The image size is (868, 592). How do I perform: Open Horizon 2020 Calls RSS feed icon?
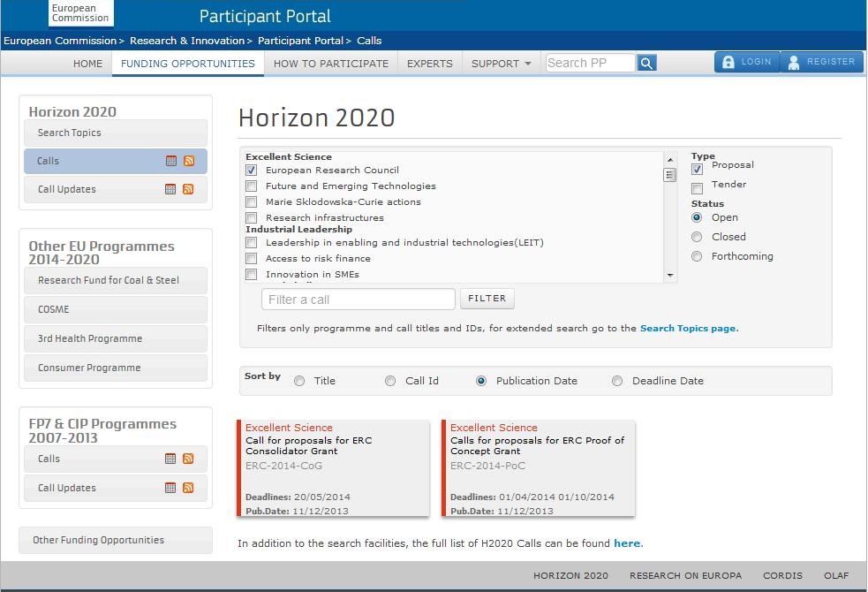click(x=189, y=161)
